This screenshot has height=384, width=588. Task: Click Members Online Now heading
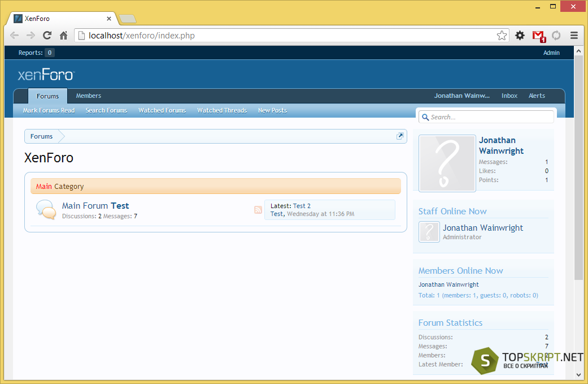tap(460, 271)
